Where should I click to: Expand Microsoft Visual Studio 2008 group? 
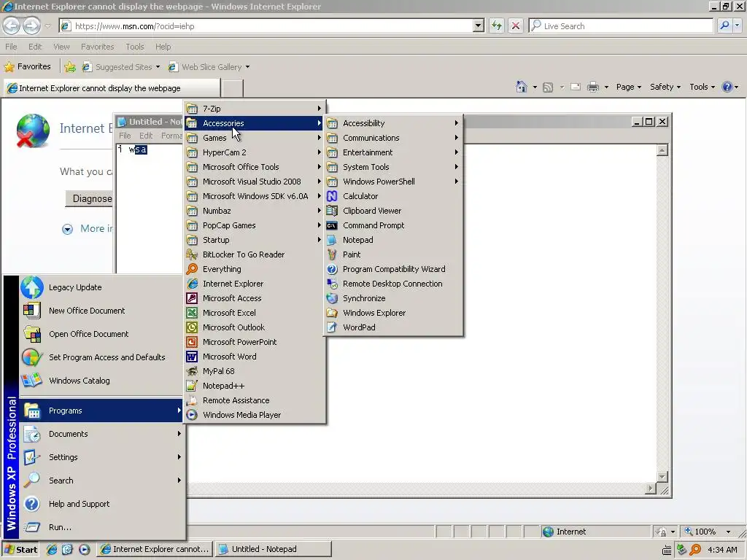click(255, 182)
